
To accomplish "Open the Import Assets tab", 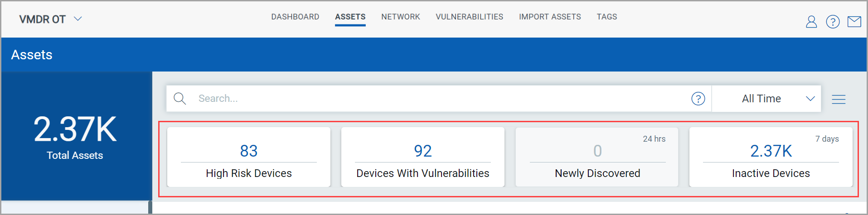I will (x=550, y=17).
